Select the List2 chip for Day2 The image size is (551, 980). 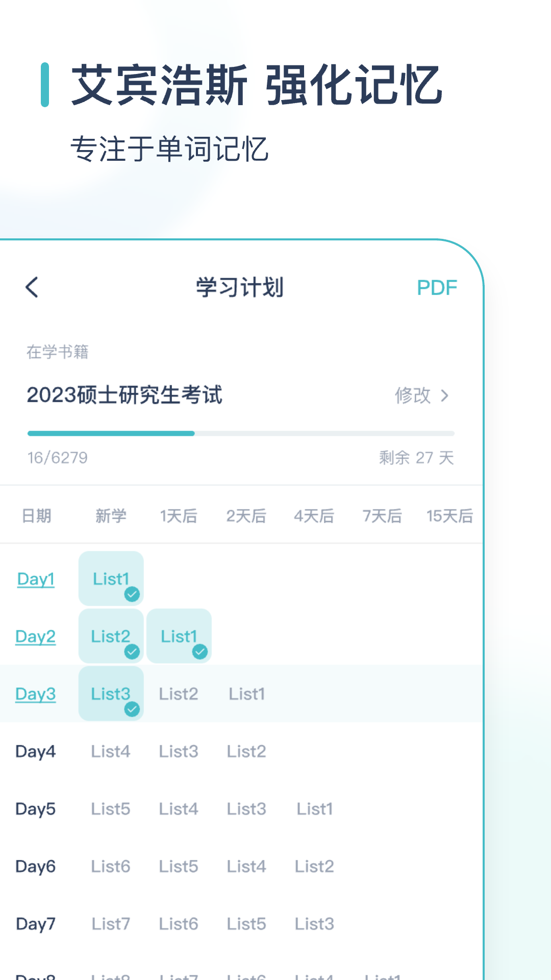pyautogui.click(x=111, y=635)
